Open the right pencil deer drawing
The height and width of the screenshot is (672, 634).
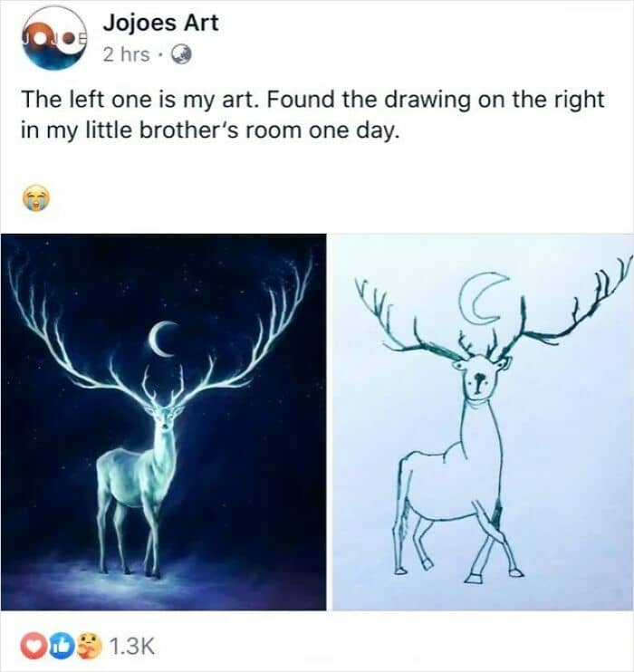click(482, 421)
